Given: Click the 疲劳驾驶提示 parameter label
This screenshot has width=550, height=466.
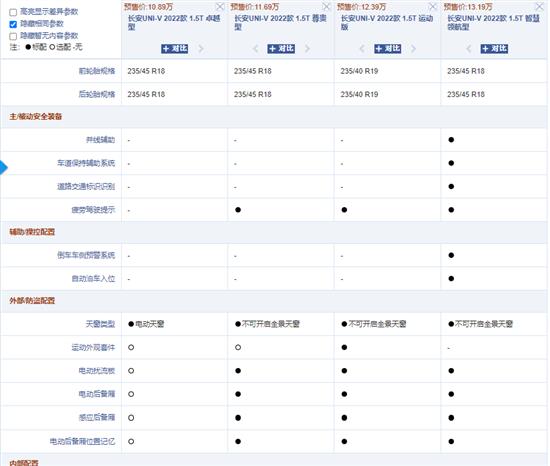Looking at the screenshot, I should (93, 210).
